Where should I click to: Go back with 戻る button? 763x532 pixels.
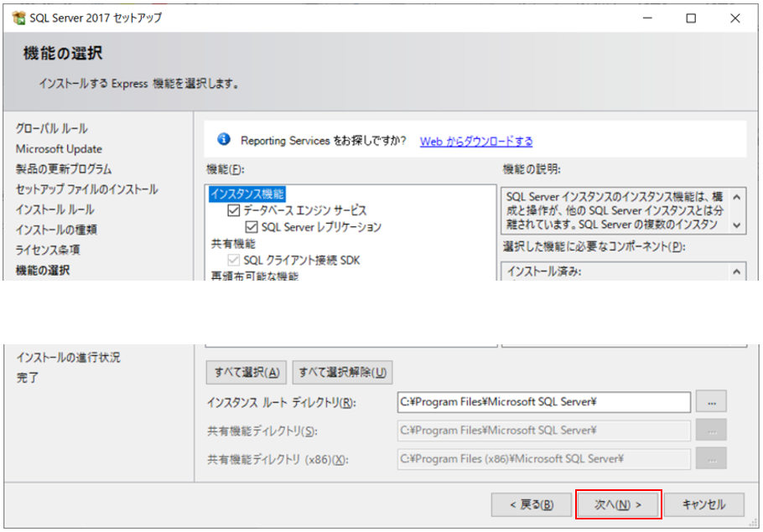(532, 504)
